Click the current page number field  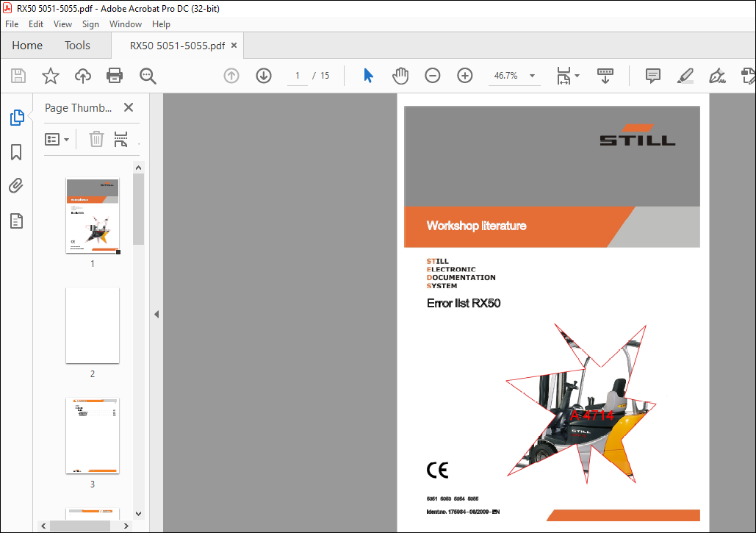(298, 76)
